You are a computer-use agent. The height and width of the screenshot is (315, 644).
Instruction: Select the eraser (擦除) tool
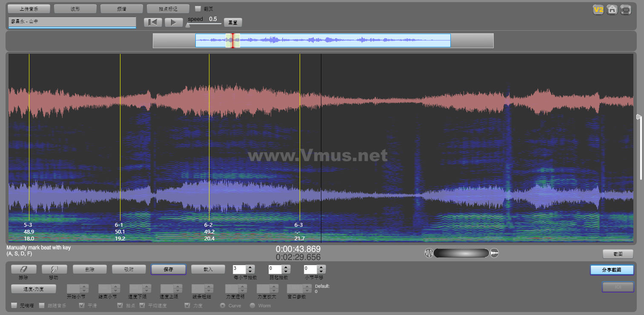(23, 269)
